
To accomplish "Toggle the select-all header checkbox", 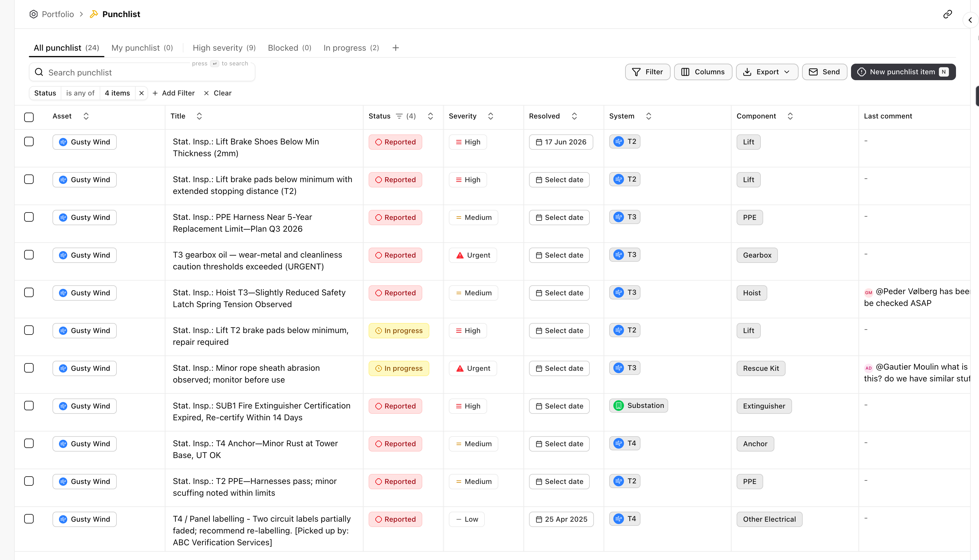I will tap(29, 117).
